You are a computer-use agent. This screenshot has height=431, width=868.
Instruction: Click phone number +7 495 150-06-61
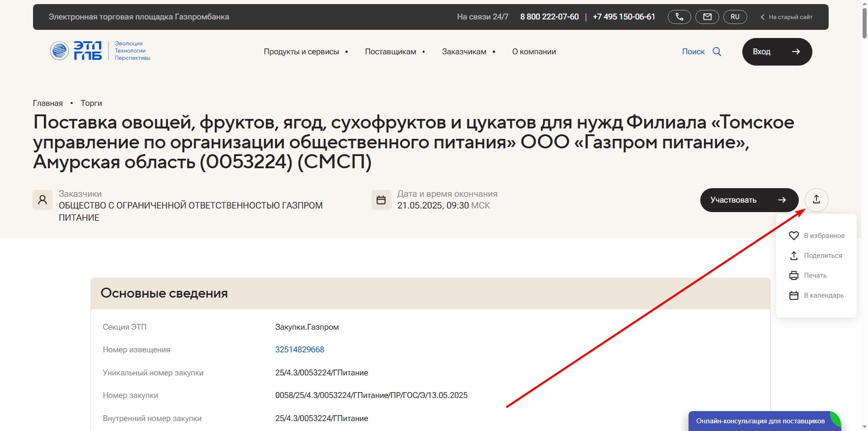point(624,17)
